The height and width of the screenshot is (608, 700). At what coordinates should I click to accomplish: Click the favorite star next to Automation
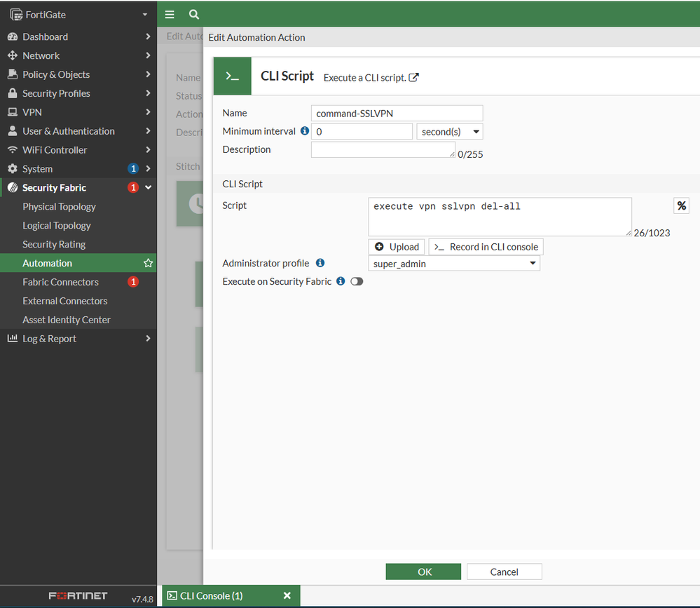click(x=148, y=263)
